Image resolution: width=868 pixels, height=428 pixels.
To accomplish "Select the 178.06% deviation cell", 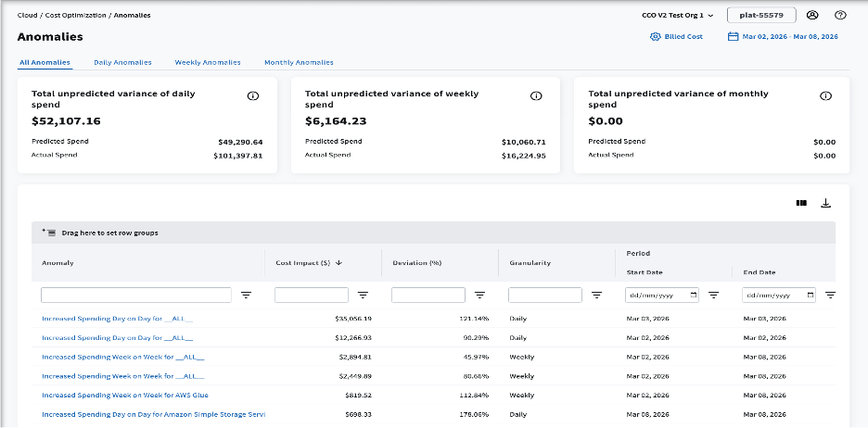I will 474,414.
